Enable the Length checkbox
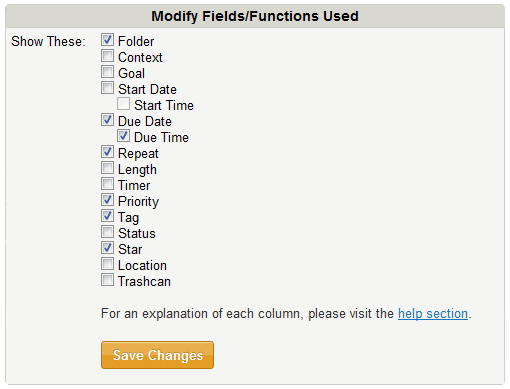This screenshot has width=510, height=389. pos(107,168)
